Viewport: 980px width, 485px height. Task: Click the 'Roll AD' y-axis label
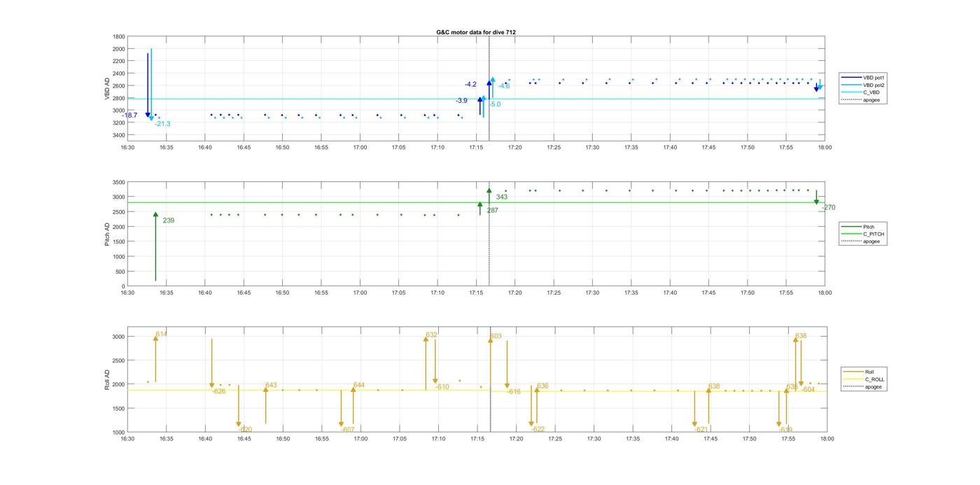[x=108, y=379]
